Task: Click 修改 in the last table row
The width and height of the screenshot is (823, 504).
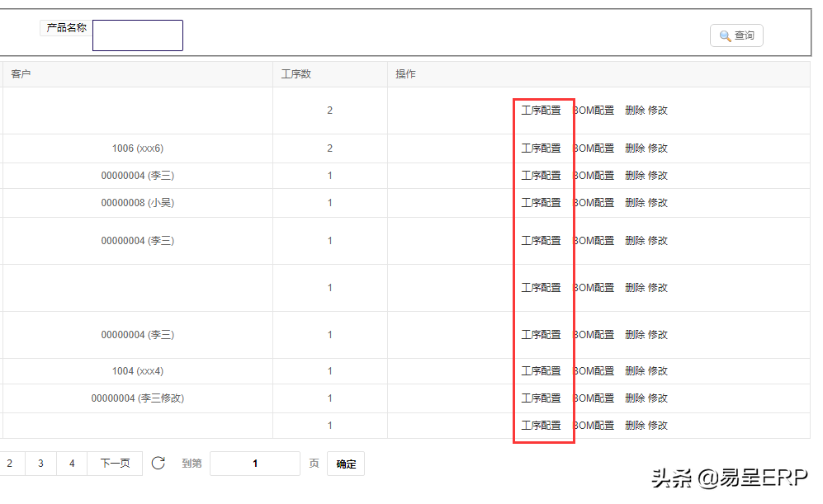Action: click(x=658, y=426)
